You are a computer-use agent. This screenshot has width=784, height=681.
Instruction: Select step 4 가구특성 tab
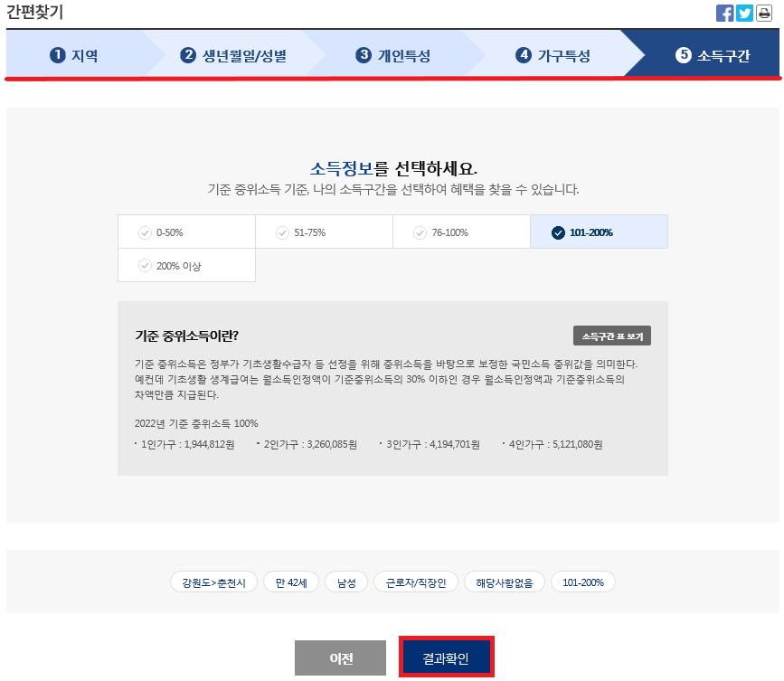[553, 55]
